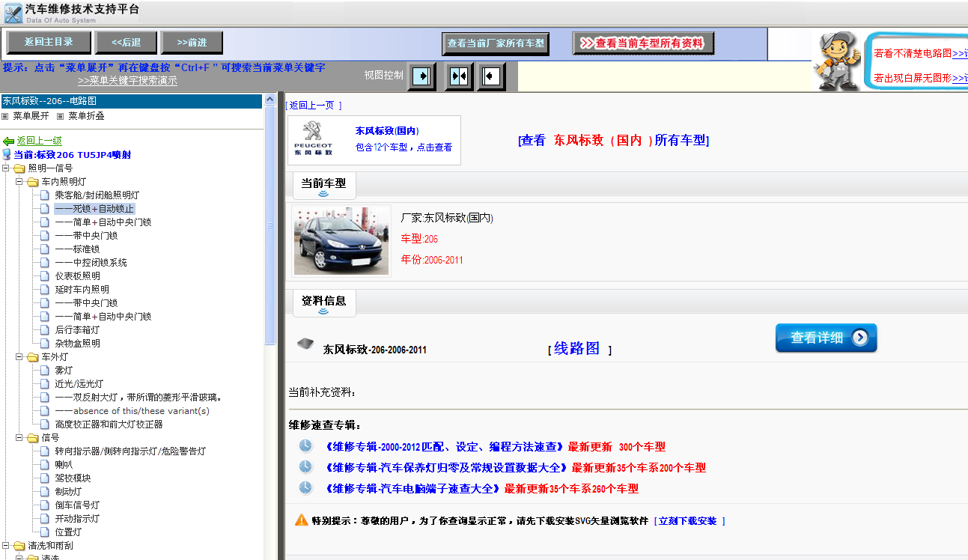Click the orange warning triangle icon

pyautogui.click(x=301, y=520)
